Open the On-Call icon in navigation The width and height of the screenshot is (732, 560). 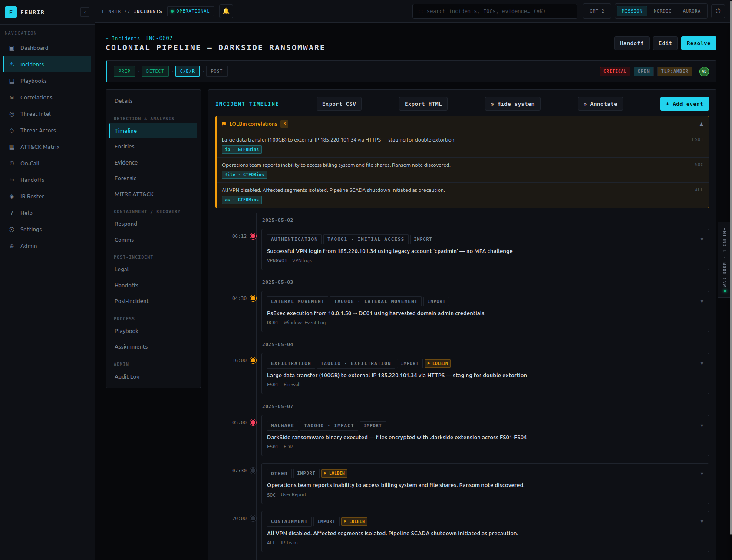click(12, 164)
